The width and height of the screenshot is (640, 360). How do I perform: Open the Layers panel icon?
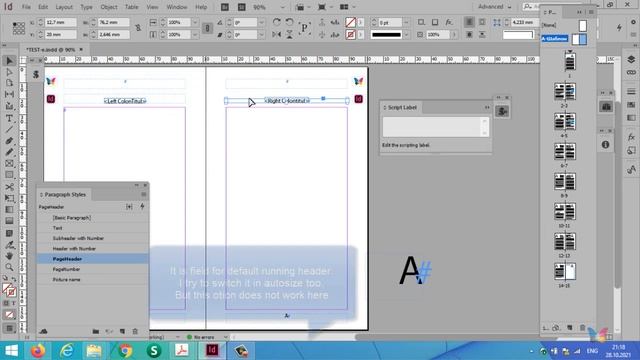[631, 60]
